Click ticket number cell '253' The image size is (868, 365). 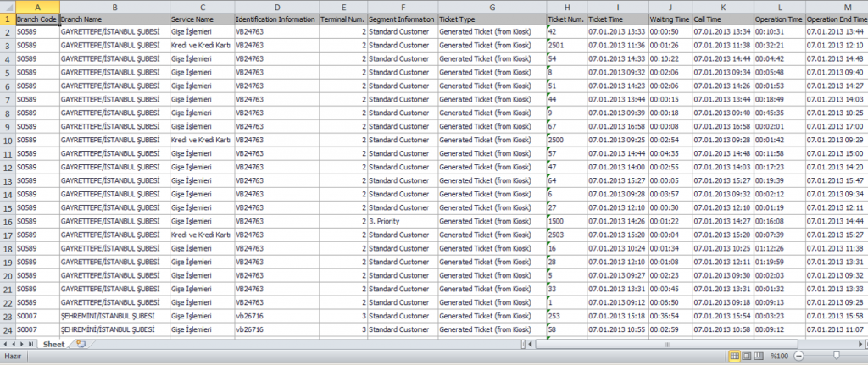click(x=566, y=317)
